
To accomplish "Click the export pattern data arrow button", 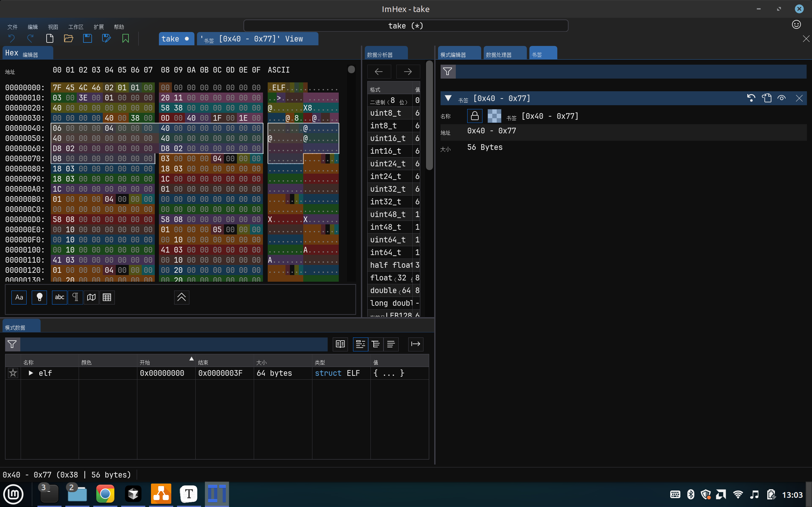I will (416, 344).
